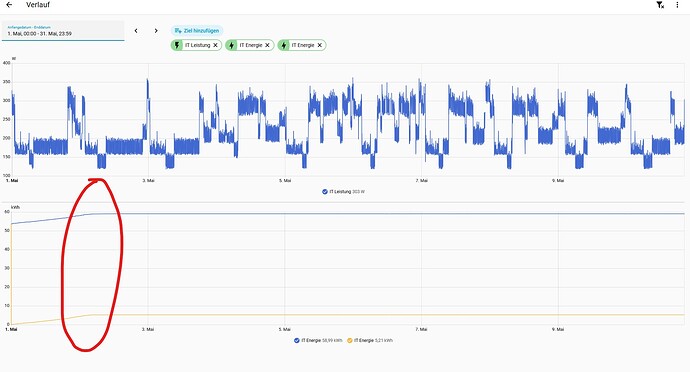Screen dimensions: 690x372
Task: Toggle IT Leistung 303 W legend checkbox
Action: point(325,192)
